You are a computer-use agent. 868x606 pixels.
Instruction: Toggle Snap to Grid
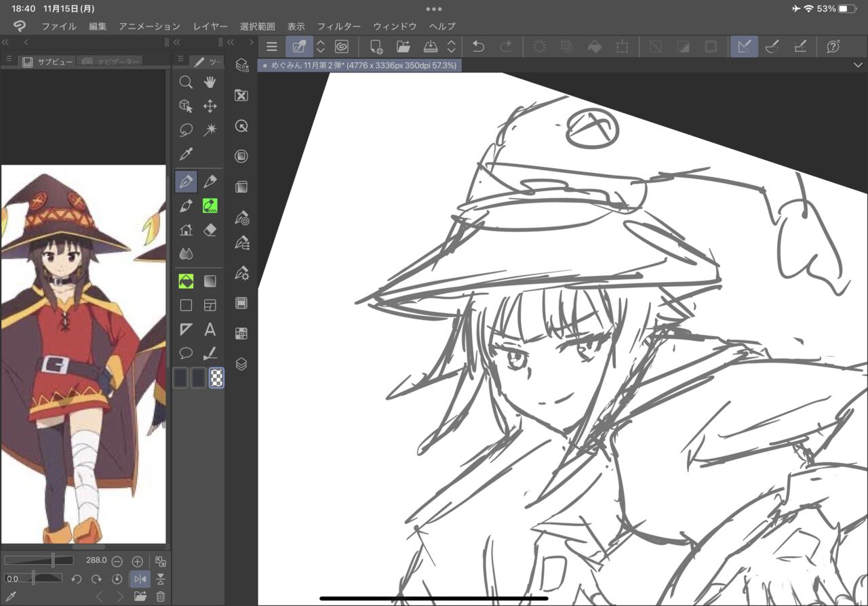point(800,47)
